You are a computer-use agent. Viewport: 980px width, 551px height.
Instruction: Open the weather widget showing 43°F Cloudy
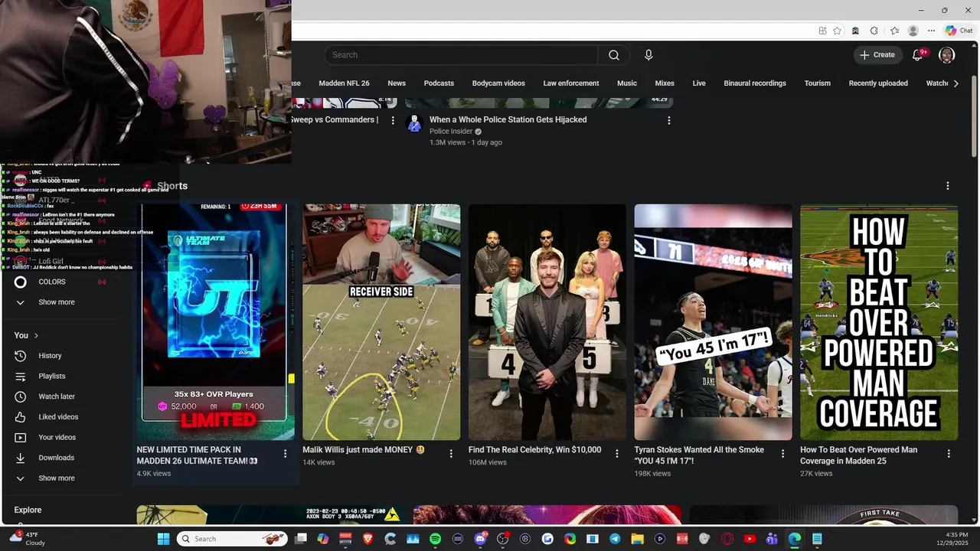pos(28,539)
